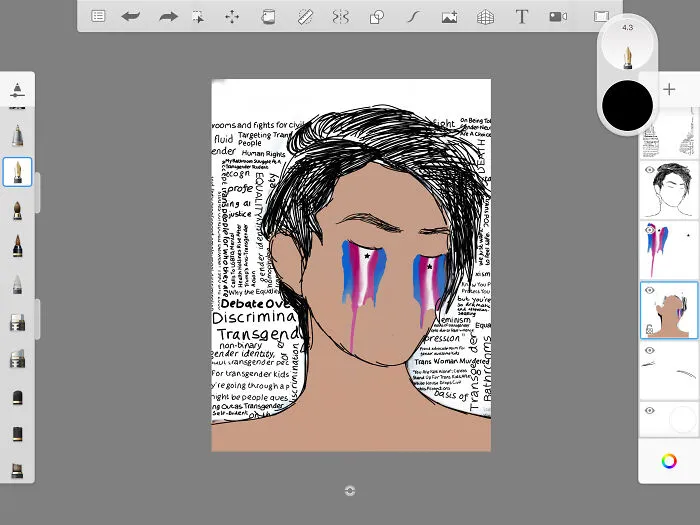Screen dimensions: 700x525
Task: Select the bottom background layer thumbnail
Action: pos(669,420)
